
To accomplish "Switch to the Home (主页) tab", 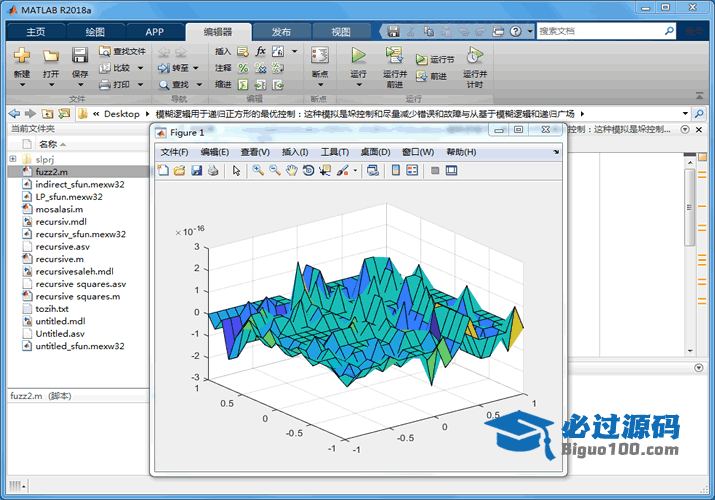I will coord(36,32).
